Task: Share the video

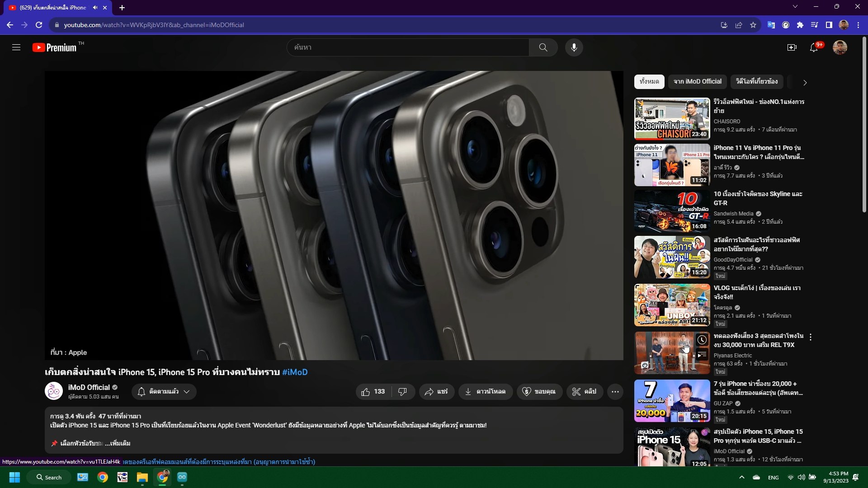Action: (x=436, y=392)
